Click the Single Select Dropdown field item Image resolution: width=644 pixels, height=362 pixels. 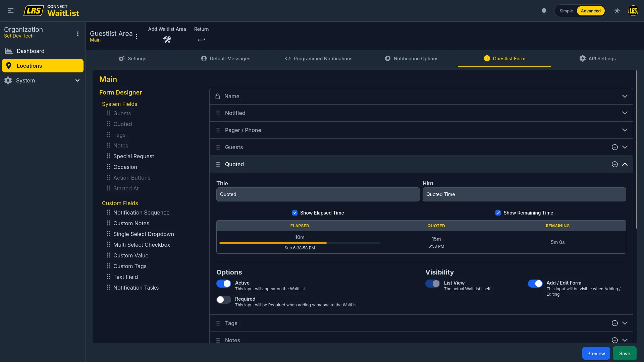coord(144,234)
